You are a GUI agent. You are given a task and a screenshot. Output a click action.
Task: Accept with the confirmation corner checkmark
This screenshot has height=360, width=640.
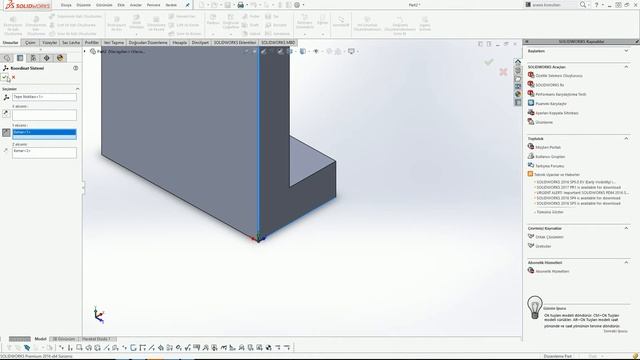click(x=489, y=62)
